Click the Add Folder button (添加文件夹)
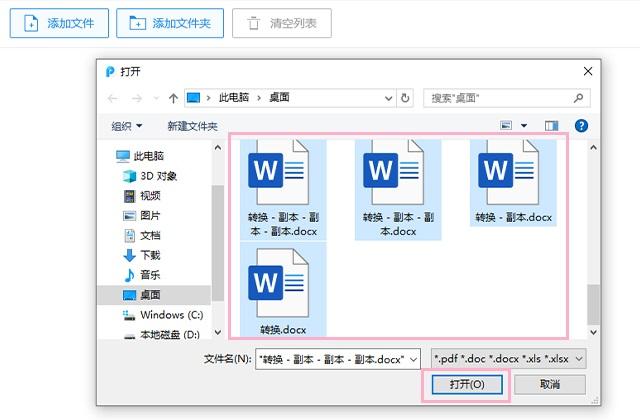The height and width of the screenshot is (420, 640). click(170, 23)
